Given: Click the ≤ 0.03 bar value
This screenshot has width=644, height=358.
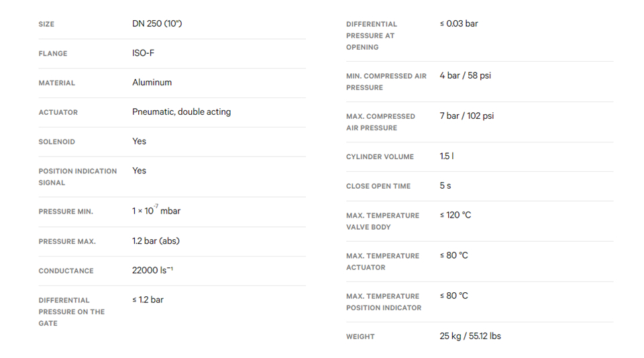Looking at the screenshot, I should tap(459, 24).
